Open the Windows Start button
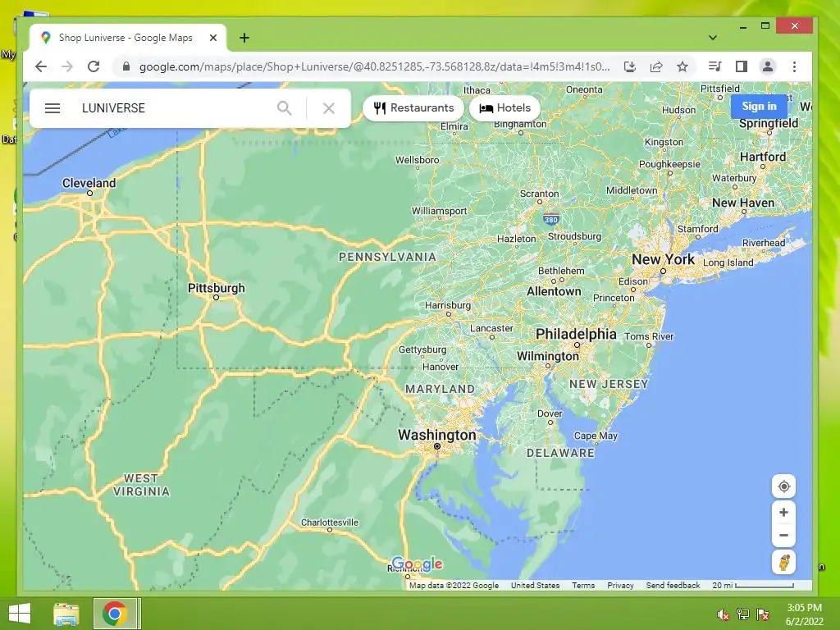The height and width of the screenshot is (630, 840). click(x=20, y=614)
